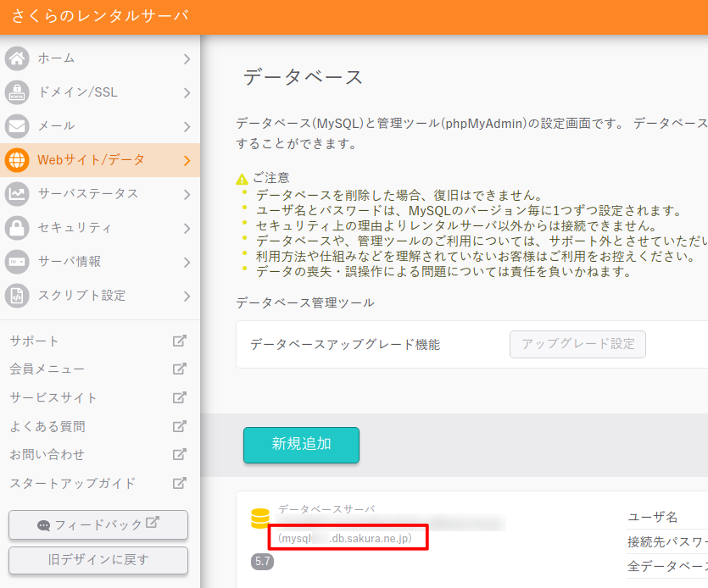Click the orange globe Web site icon
The image size is (708, 588).
point(17,160)
